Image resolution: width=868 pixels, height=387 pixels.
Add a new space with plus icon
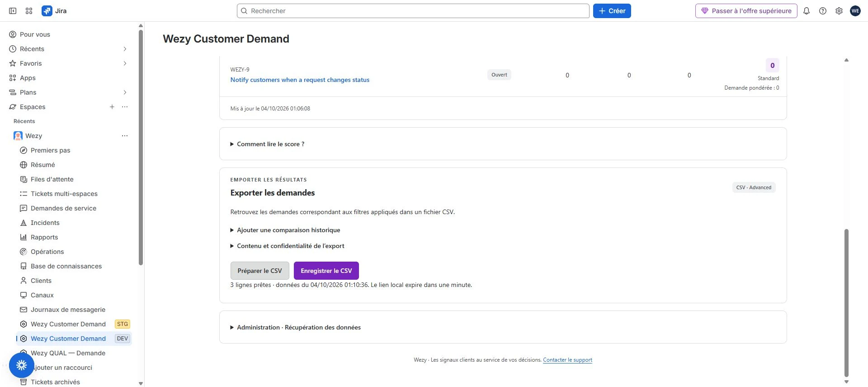point(112,107)
